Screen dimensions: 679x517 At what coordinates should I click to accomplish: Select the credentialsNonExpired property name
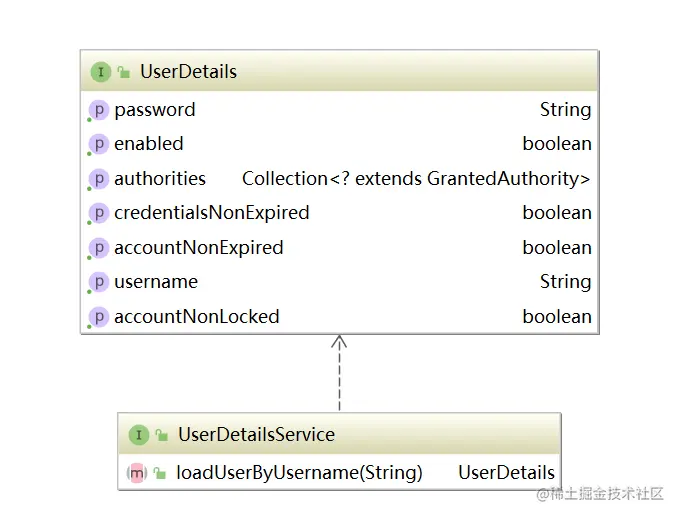point(212,213)
